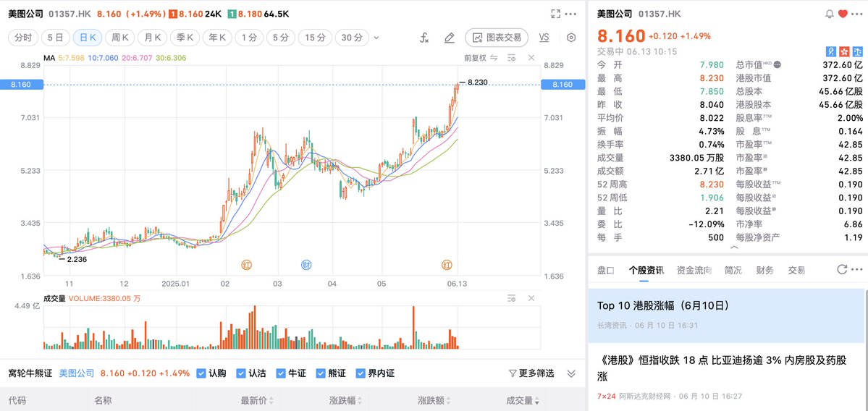The image size is (868, 411).
Task: Click the blue 融 margin badge
Action: point(858,51)
